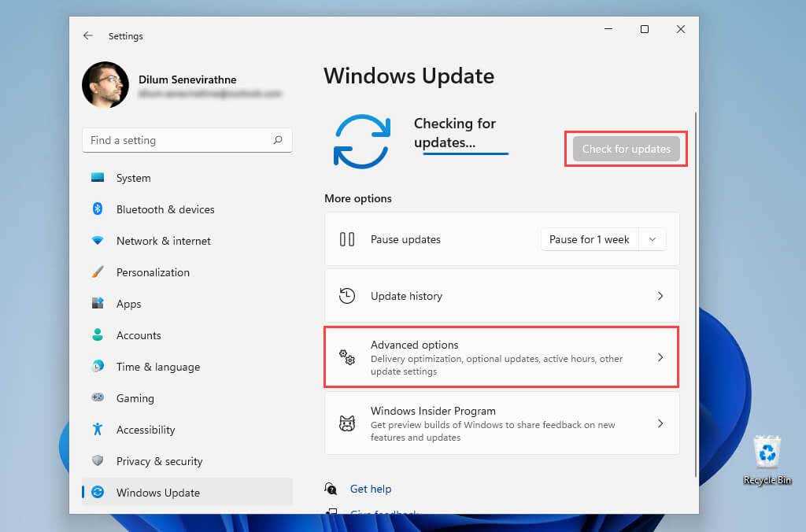
Task: Click the Bluetooth icon in sidebar
Action: pos(98,209)
